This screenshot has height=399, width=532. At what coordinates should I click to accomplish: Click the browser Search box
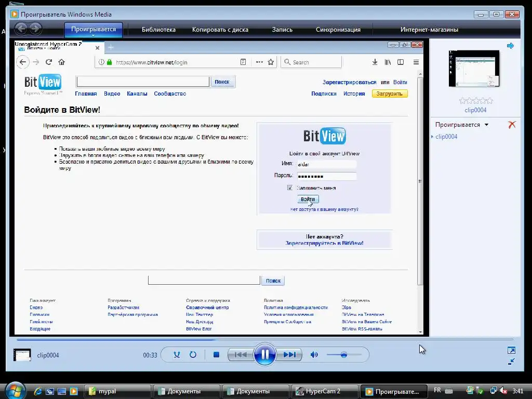[311, 62]
